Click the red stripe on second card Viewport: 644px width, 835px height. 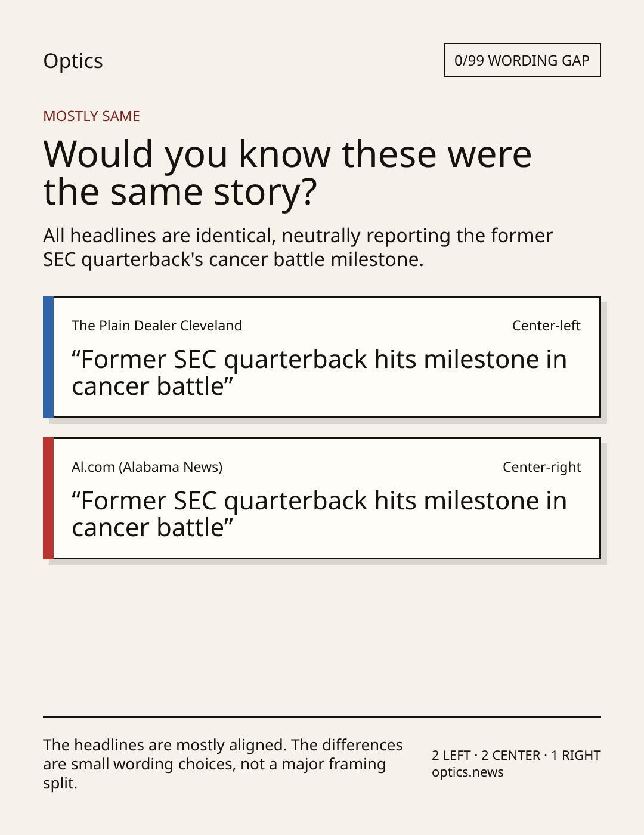tap(48, 498)
